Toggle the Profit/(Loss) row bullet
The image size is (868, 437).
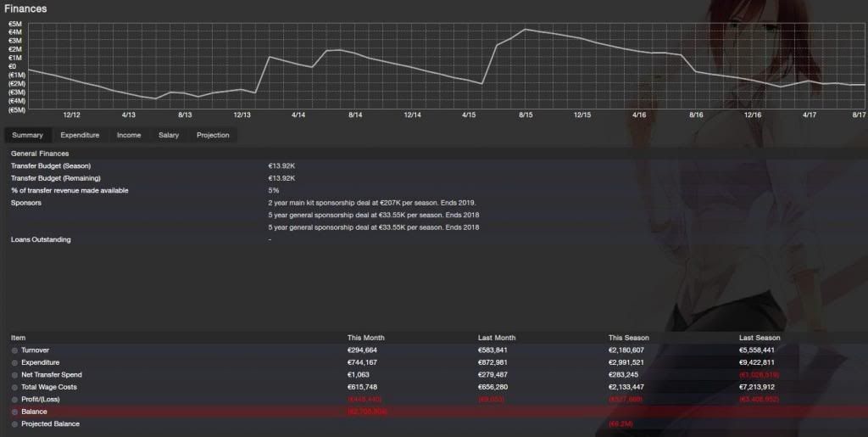[15, 400]
